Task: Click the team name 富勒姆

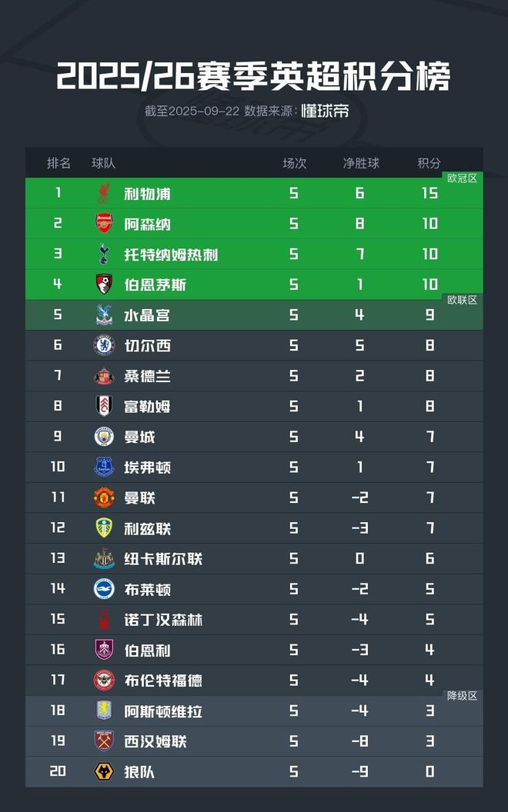Action: click(147, 406)
